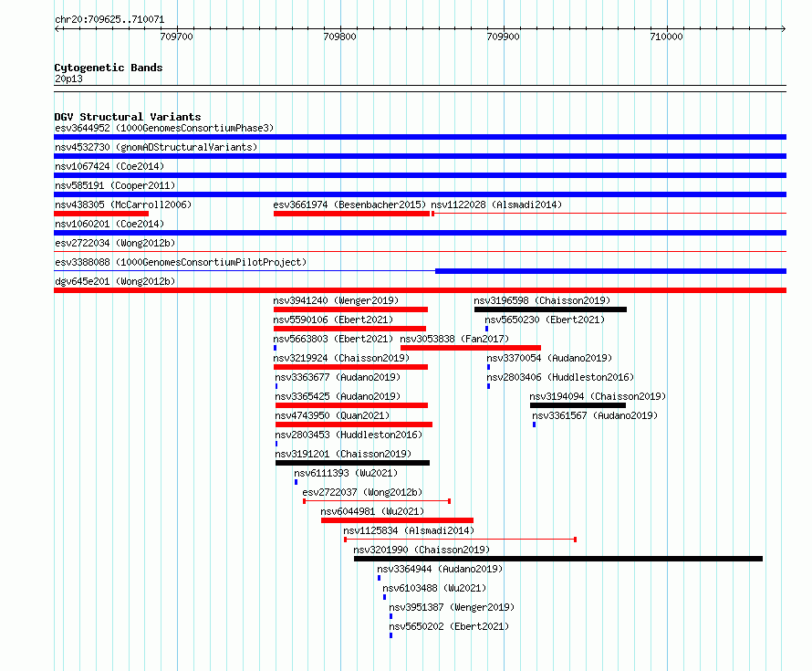Open nsv3363677 (Audano2019) variant

tap(338, 377)
